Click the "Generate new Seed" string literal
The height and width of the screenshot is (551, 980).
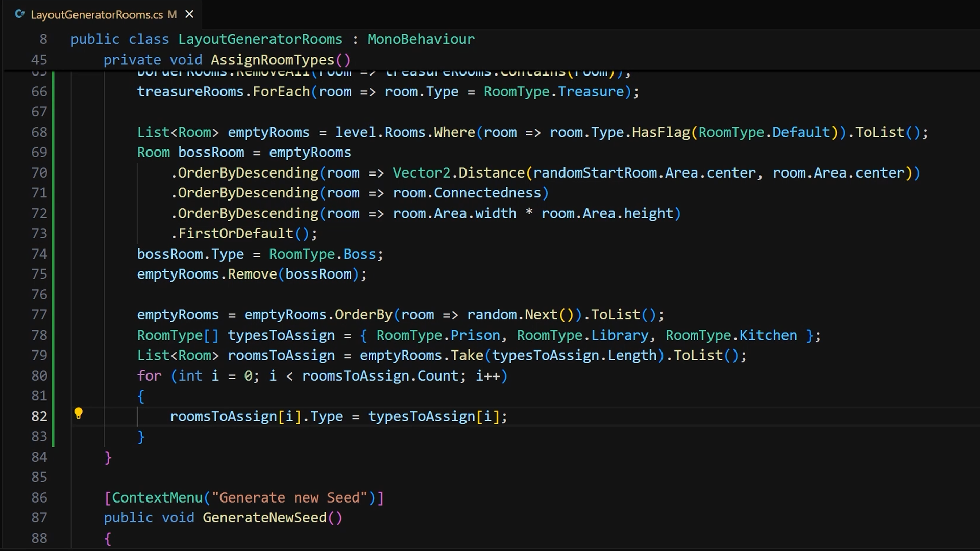click(x=289, y=498)
